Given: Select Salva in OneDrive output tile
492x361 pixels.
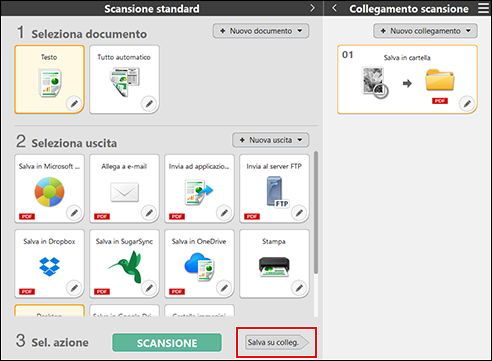Looking at the screenshot, I should (199, 263).
